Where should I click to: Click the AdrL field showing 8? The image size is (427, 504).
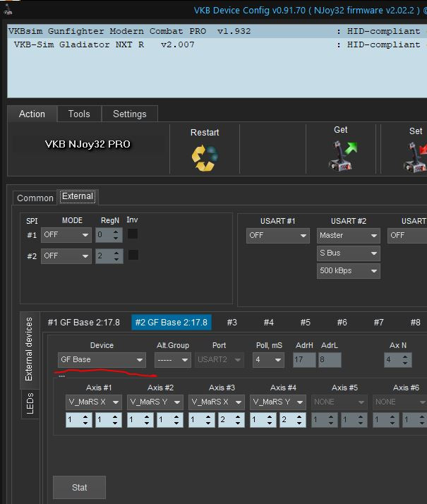(x=330, y=360)
